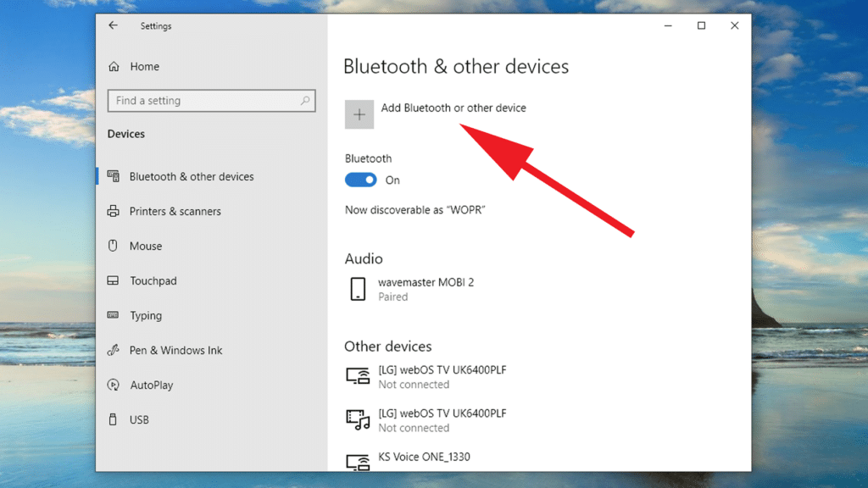The width and height of the screenshot is (868, 488).
Task: Click the Touchpad sidebar icon
Action: pos(113,280)
